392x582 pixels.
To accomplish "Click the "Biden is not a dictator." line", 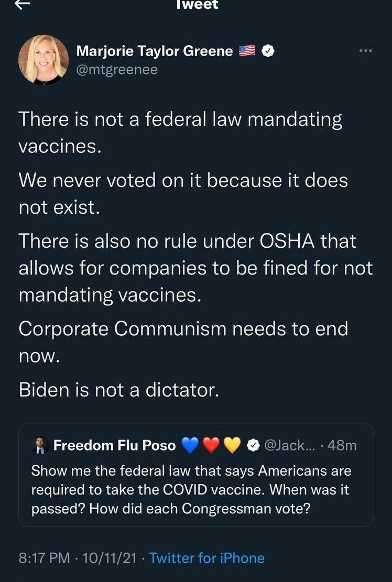I will click(x=118, y=390).
